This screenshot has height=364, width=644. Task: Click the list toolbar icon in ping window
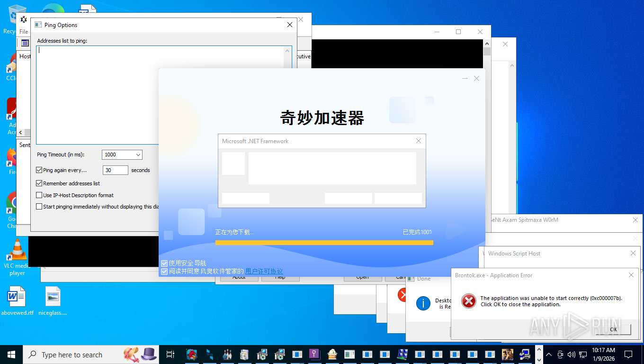click(25, 43)
